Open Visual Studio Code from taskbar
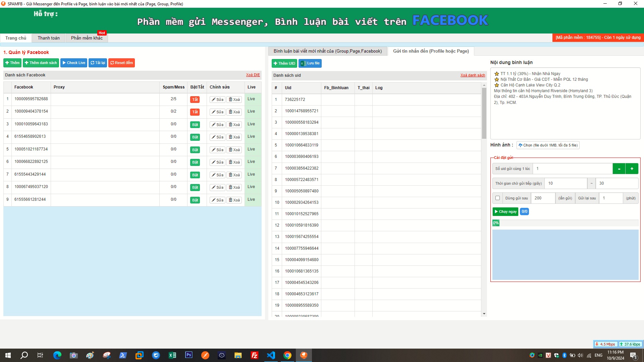The width and height of the screenshot is (644, 362). (271, 355)
